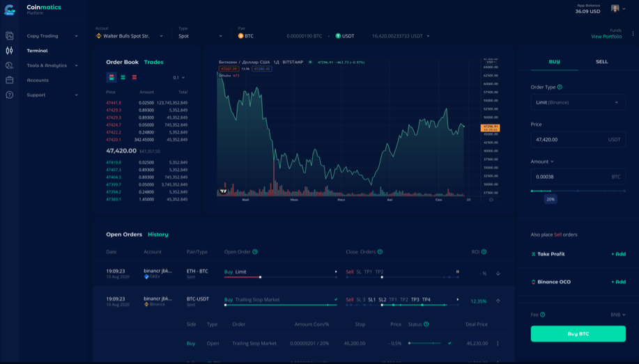639x364 pixels.
Task: Switch to the SELL tab
Action: [601, 62]
